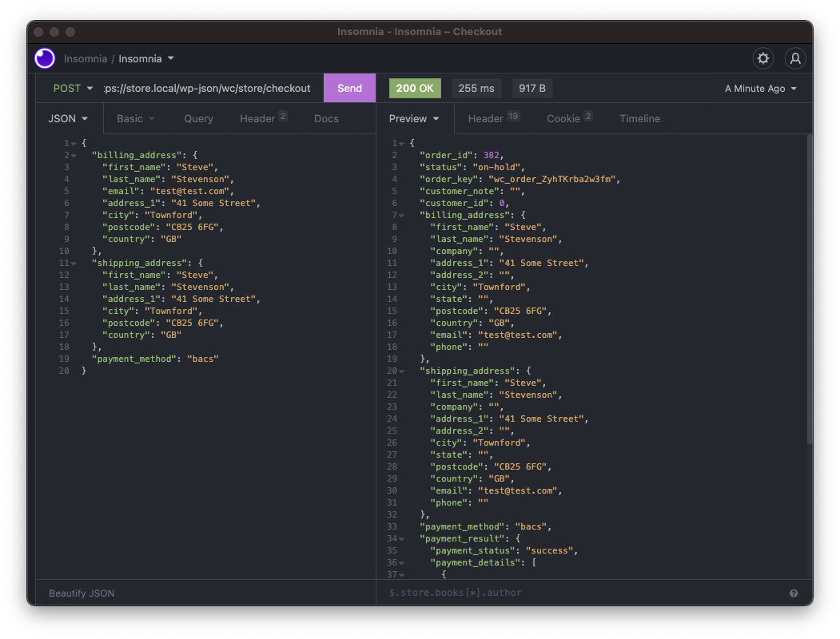The image size is (840, 639).
Task: Open the response Cookie tab
Action: pos(569,118)
